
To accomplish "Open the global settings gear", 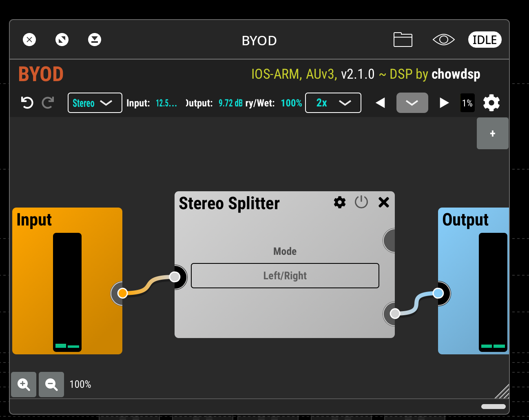I will 491,103.
